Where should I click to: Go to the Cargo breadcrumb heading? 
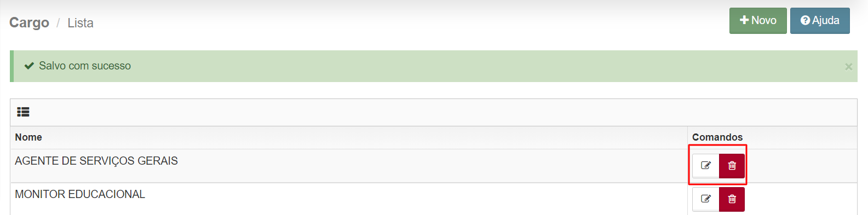(x=29, y=22)
